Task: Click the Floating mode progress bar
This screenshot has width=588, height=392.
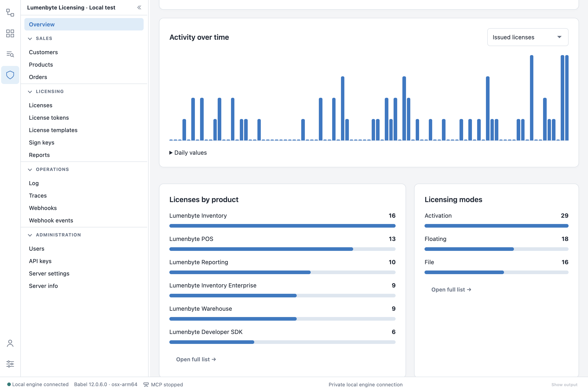Action: click(496, 249)
